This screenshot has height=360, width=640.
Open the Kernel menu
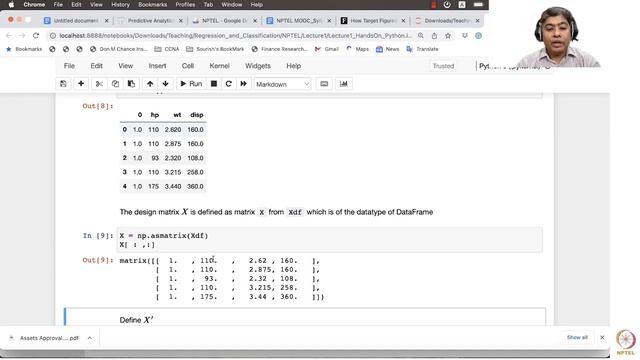(x=219, y=66)
